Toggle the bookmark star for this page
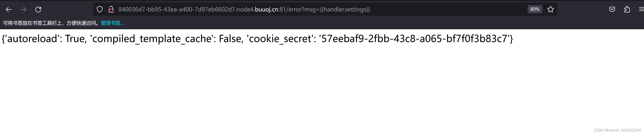Viewport: 644px width, 134px height. click(x=551, y=9)
